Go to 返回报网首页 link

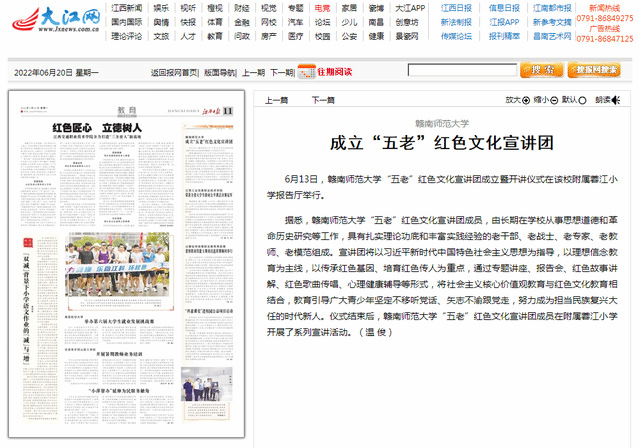coord(174,73)
